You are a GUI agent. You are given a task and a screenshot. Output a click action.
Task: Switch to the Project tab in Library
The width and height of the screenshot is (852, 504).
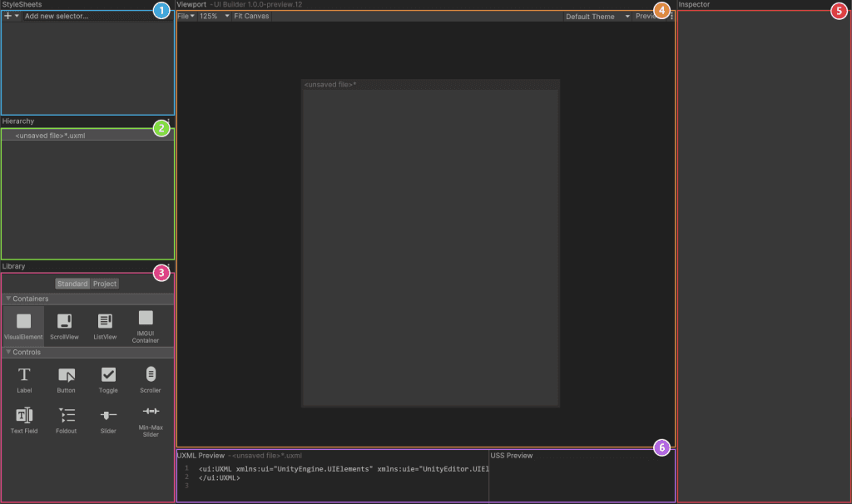(x=104, y=283)
